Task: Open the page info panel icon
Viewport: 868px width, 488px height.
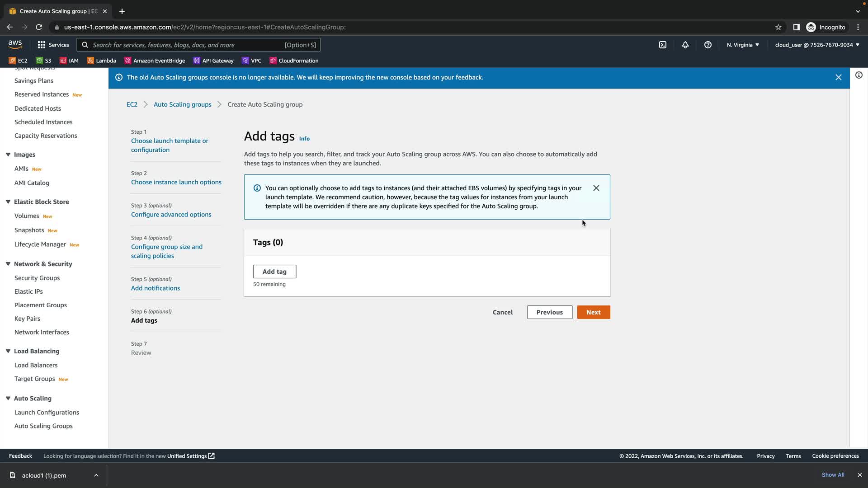Action: pyautogui.click(x=859, y=75)
